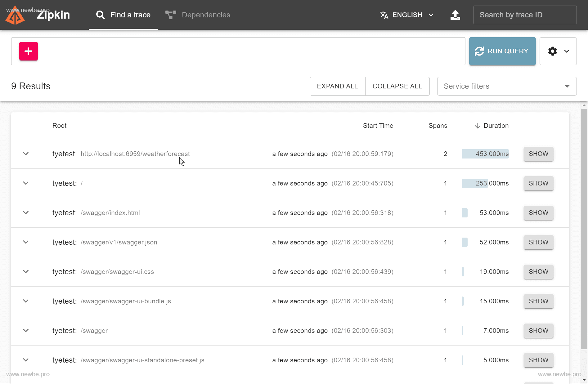Click the Dependencies graph icon
Screen dimensions: 588x384
[x=171, y=15]
